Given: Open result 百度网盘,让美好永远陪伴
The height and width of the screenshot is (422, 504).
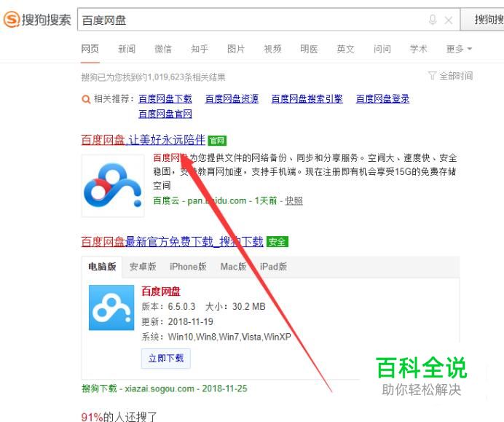Looking at the screenshot, I should point(143,140).
